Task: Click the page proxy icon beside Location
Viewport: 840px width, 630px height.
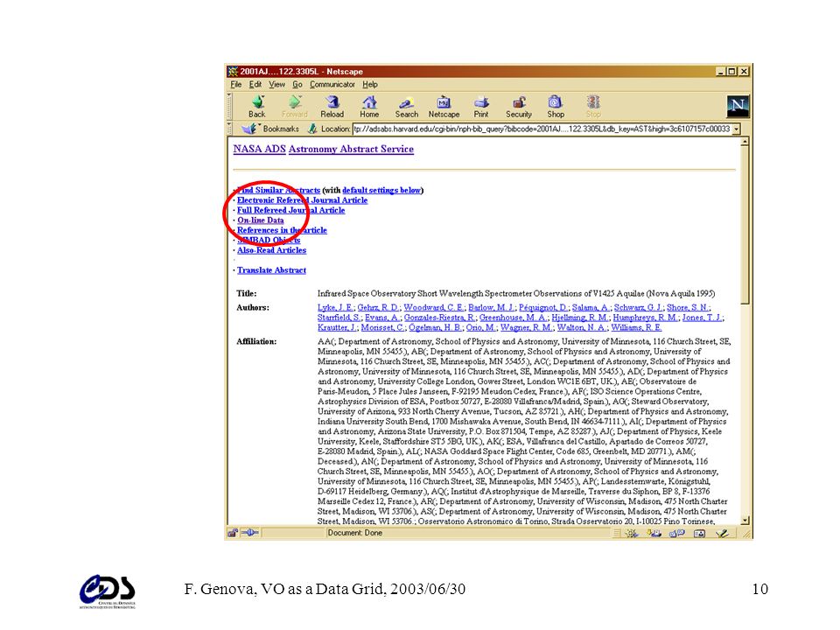Action: (x=312, y=129)
